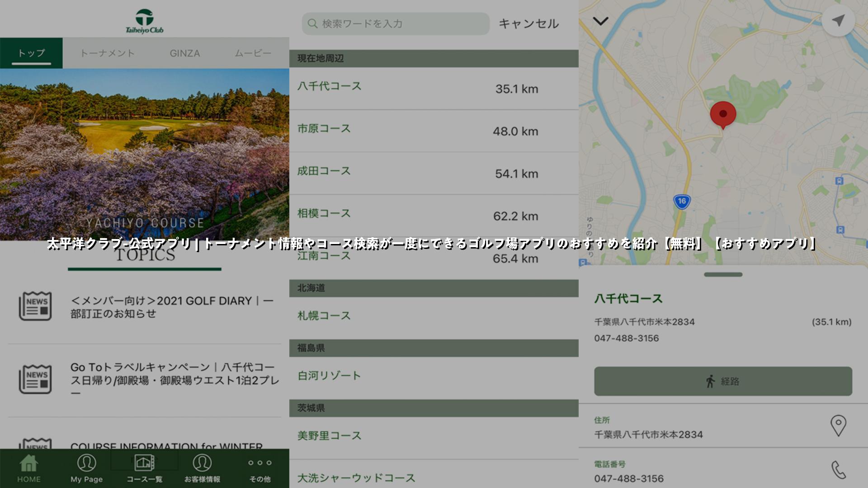Tap the 48.0 km distance value
The height and width of the screenshot is (488, 868).
515,131
